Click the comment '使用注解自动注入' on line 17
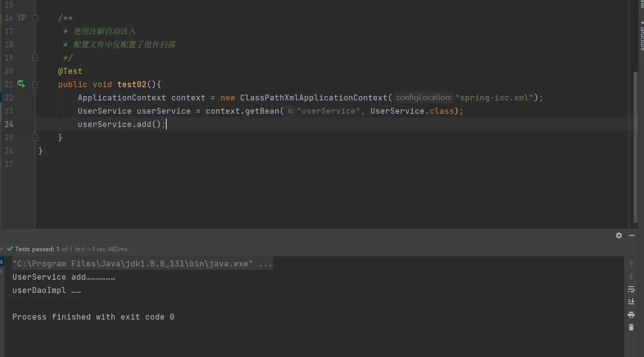This screenshot has width=644, height=357. click(104, 31)
